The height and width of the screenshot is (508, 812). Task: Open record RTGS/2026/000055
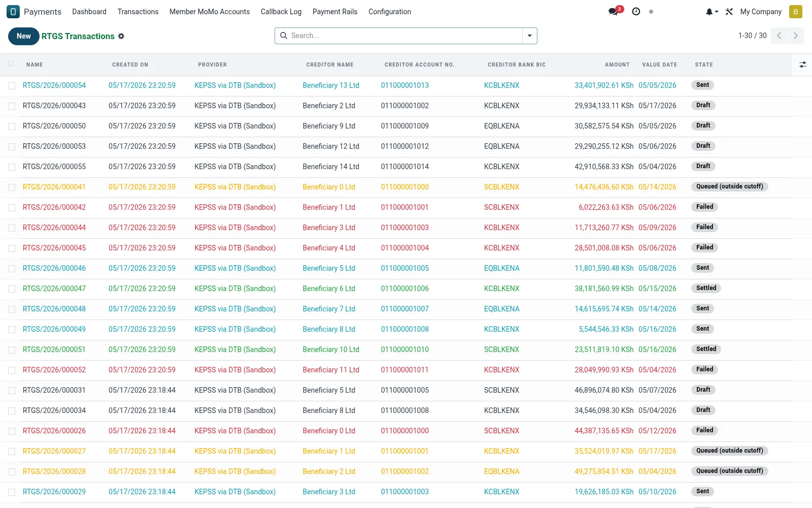[x=54, y=167]
